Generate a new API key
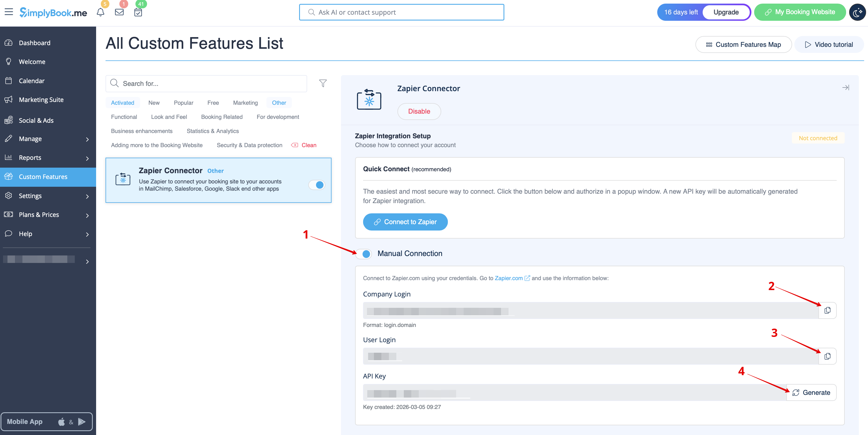Image resolution: width=868 pixels, height=435 pixels. [x=811, y=393]
